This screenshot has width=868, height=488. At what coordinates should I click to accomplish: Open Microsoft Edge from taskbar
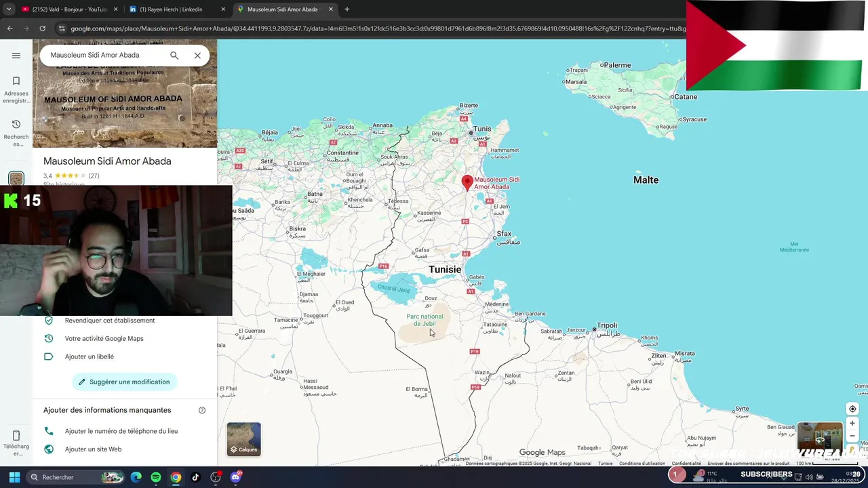click(136, 477)
